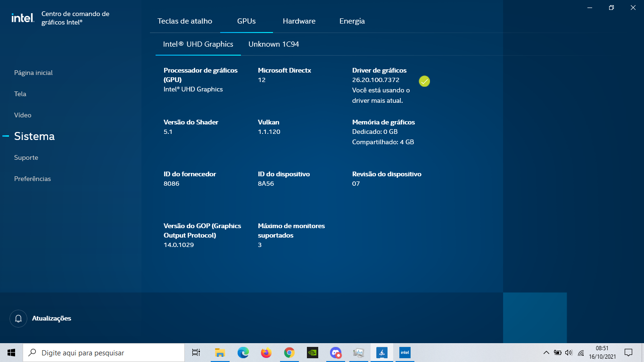The width and height of the screenshot is (644, 362).
Task: Click the GOP version 14.0.1029
Action: [179, 245]
